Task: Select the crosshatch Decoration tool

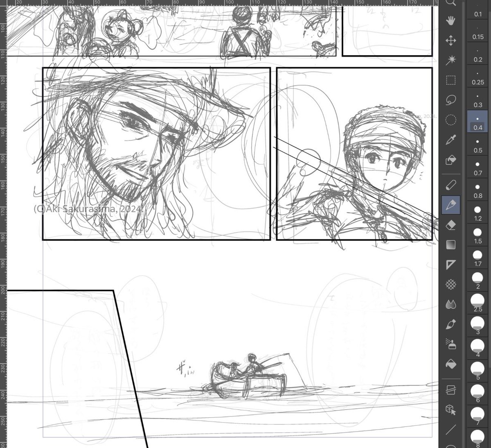Action: 450,285
